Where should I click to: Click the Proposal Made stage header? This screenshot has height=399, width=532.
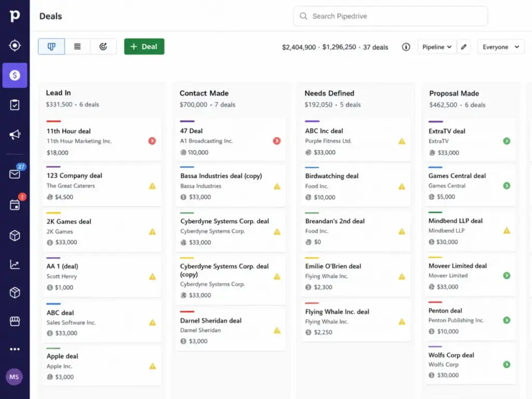click(x=454, y=94)
